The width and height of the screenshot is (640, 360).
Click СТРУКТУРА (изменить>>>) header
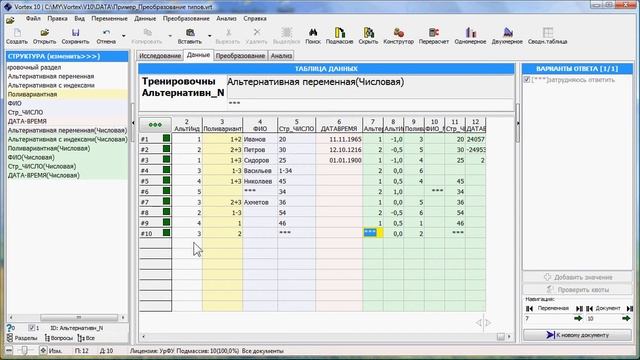67,56
